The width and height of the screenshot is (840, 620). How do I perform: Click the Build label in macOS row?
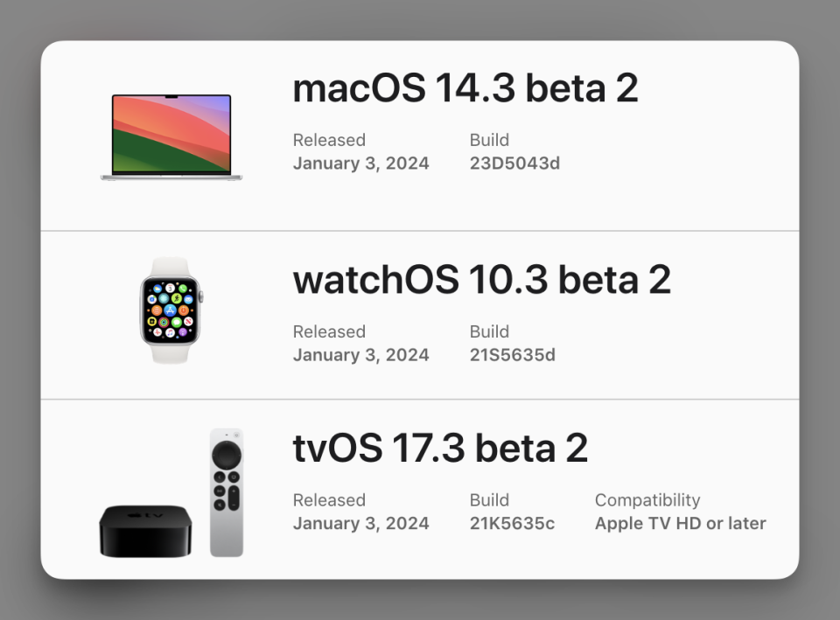pos(490,140)
